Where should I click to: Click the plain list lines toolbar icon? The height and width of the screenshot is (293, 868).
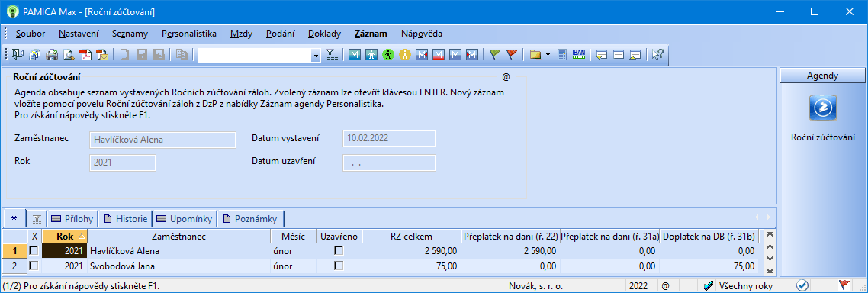click(619, 54)
